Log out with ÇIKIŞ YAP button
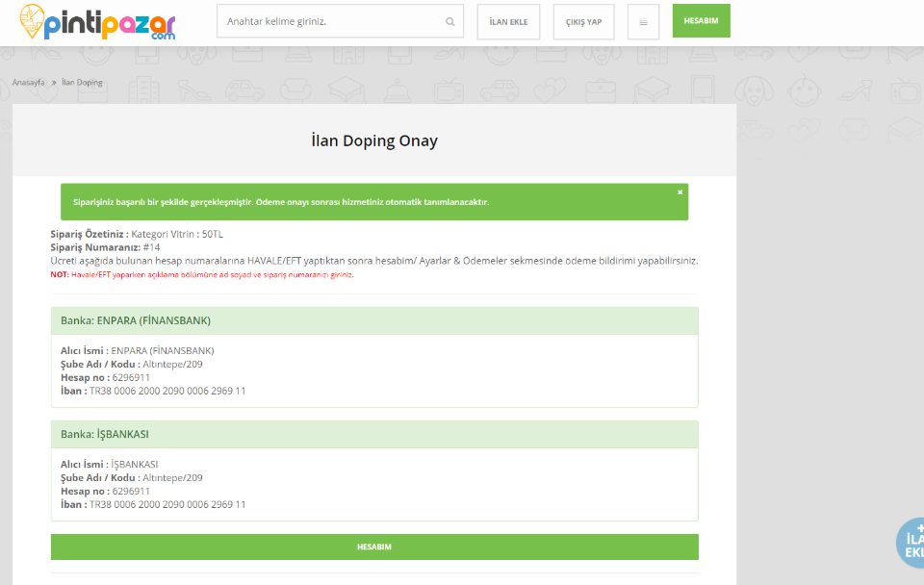The width and height of the screenshot is (924, 585). click(x=583, y=21)
